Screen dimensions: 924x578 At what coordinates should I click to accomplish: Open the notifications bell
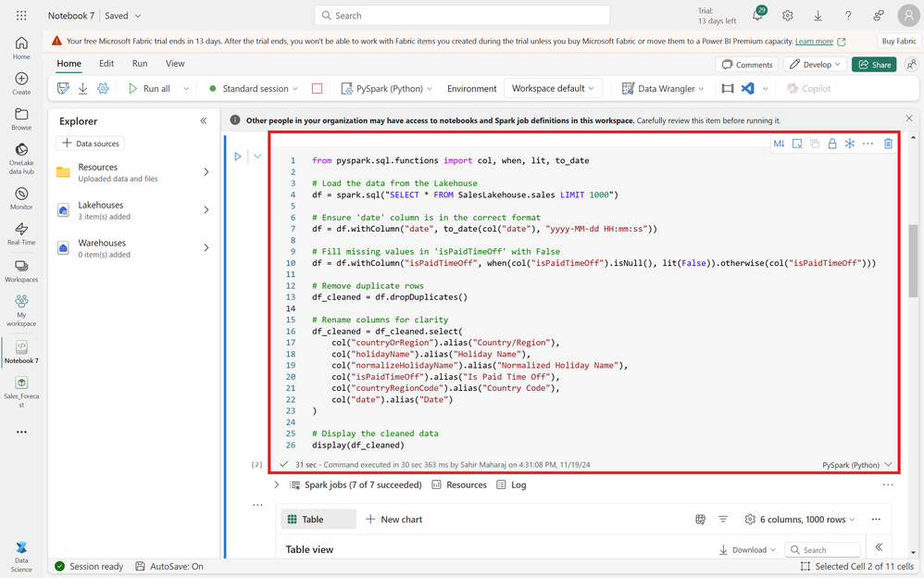pyautogui.click(x=758, y=16)
